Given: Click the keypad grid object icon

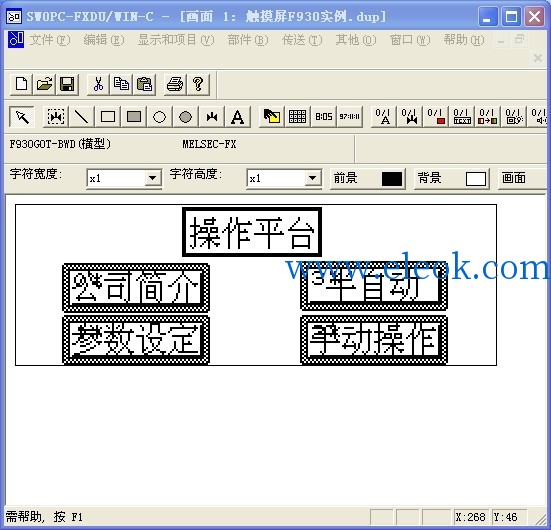Looking at the screenshot, I should point(297,117).
